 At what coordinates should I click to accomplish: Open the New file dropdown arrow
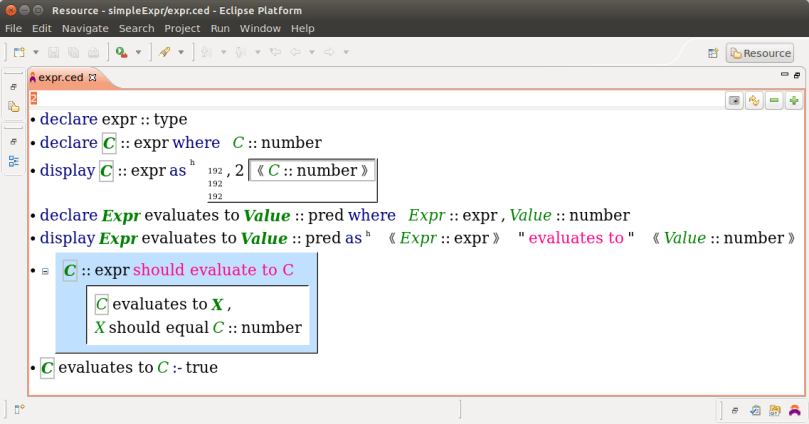[x=36, y=52]
